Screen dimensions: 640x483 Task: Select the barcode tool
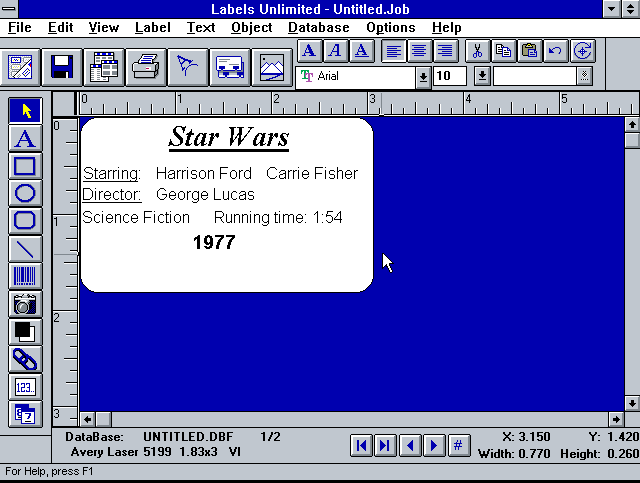(x=25, y=276)
